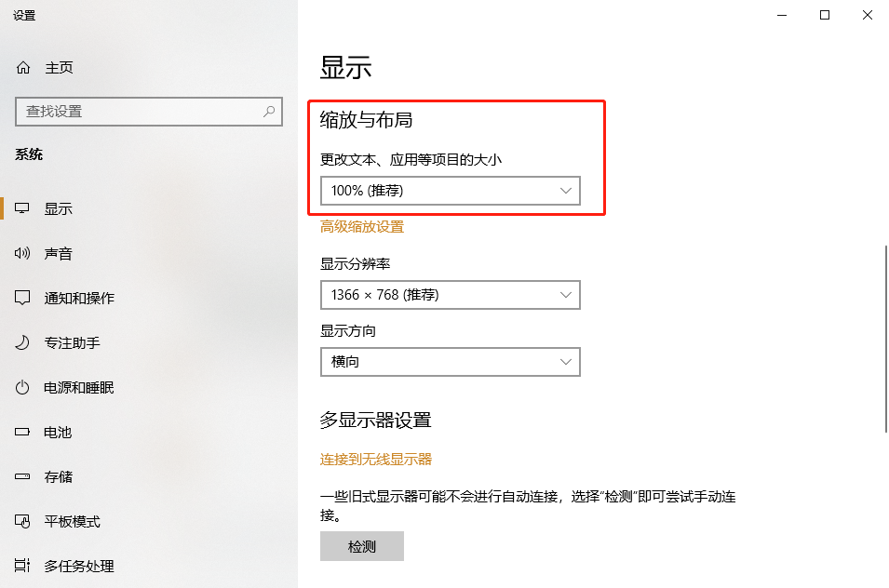Select the 显示 monitor icon in sidebar

coord(22,208)
